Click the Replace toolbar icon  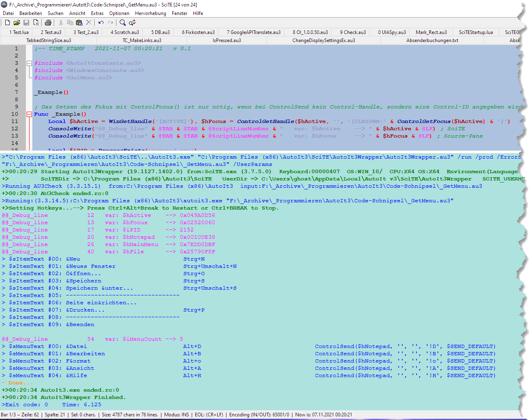click(x=132, y=23)
